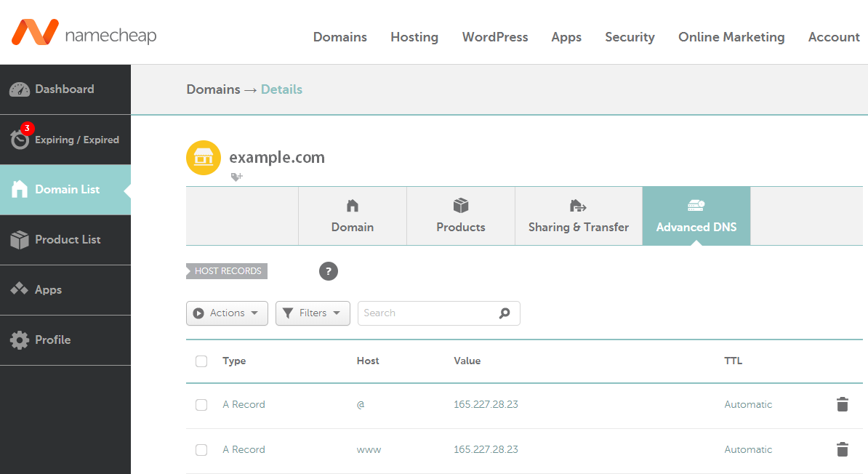Delete the A Record for host @

(x=842, y=404)
